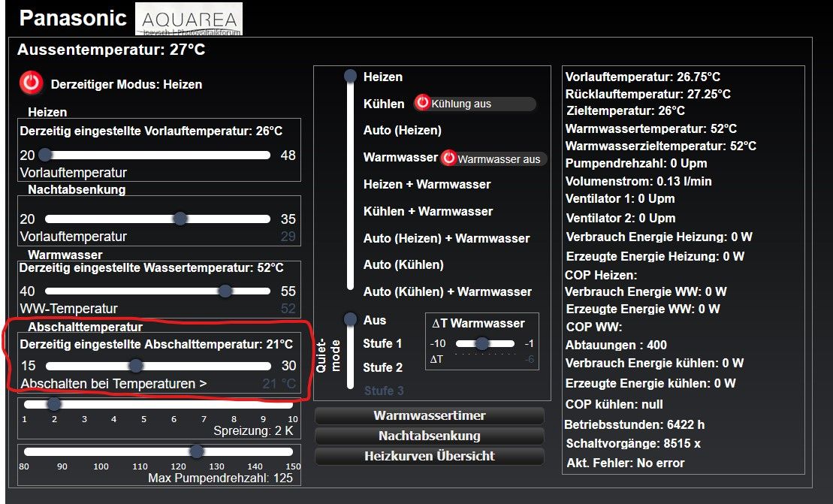This screenshot has height=504, width=833.
Task: Click the Max Pumpendrehzahl slider handle
Action: coord(197,451)
